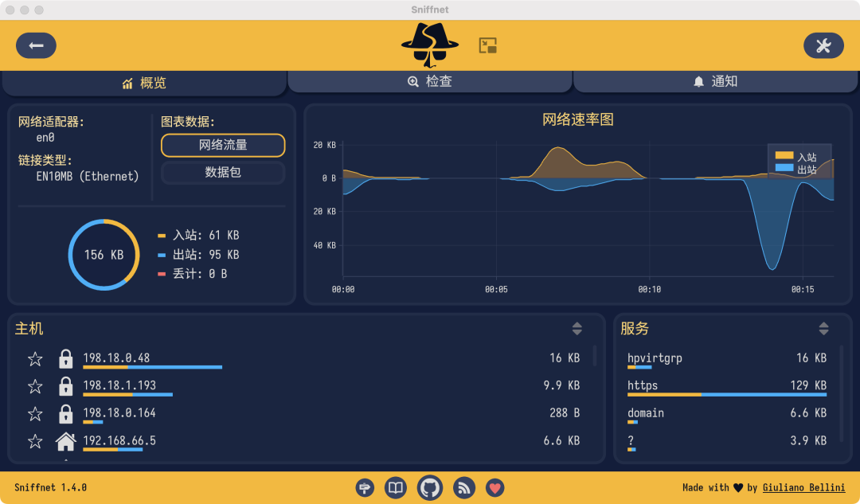Switch to the 通知 tab
Viewport: 860px width, 504px height.
tap(715, 81)
